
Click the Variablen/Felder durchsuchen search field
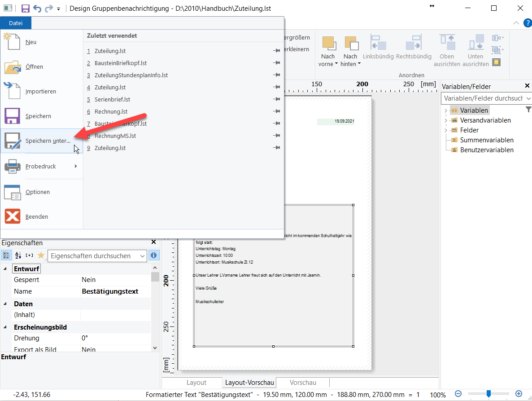(x=483, y=98)
